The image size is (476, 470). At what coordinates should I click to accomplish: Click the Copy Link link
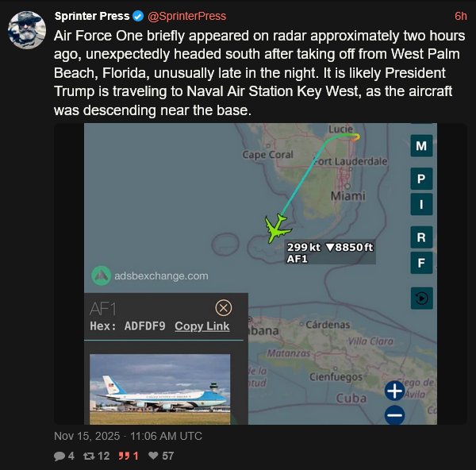tap(202, 326)
